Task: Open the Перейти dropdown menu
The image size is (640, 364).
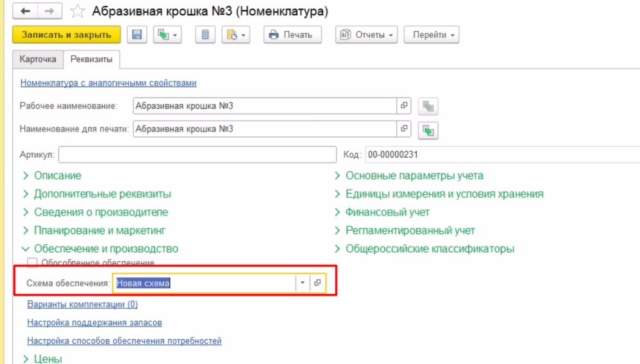Action: 435,35
